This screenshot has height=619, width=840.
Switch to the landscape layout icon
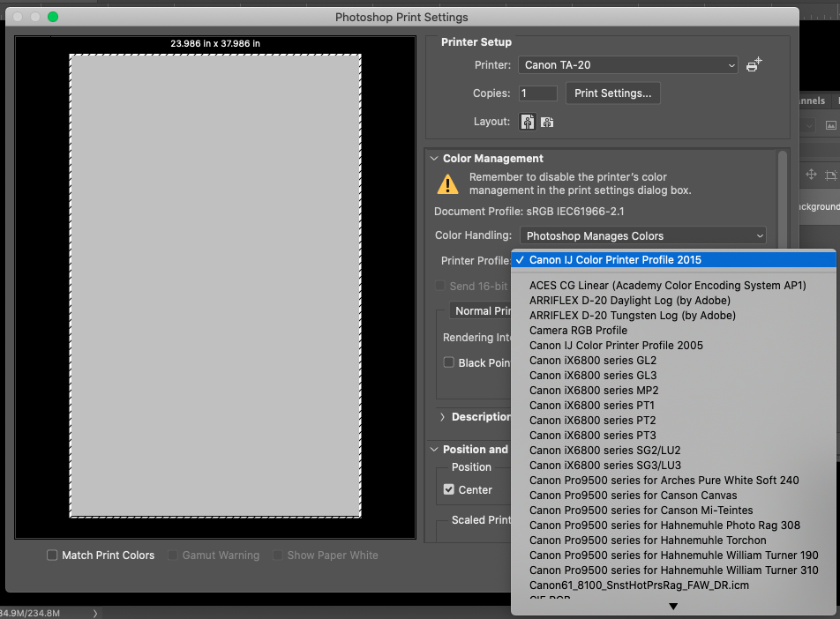coord(547,122)
